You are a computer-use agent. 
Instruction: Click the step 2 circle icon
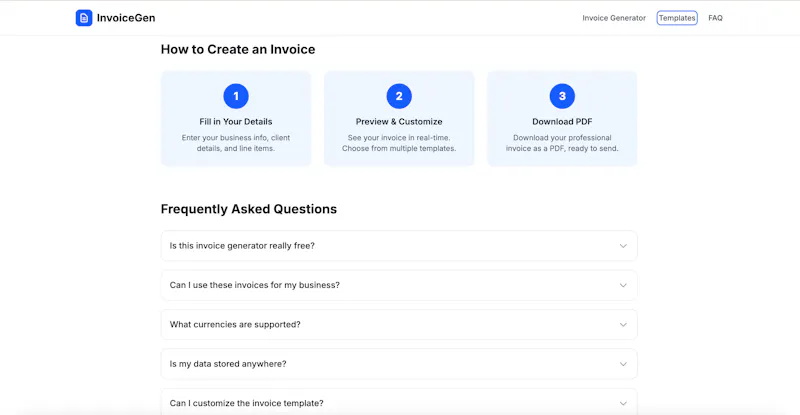click(x=399, y=96)
